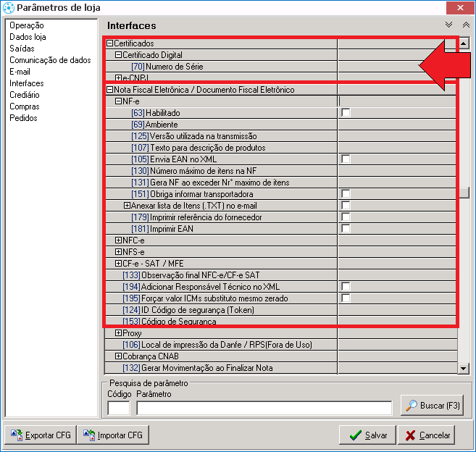Image resolution: width=476 pixels, height=452 pixels.
Task: Select Crediário in the left list
Action: pos(25,95)
